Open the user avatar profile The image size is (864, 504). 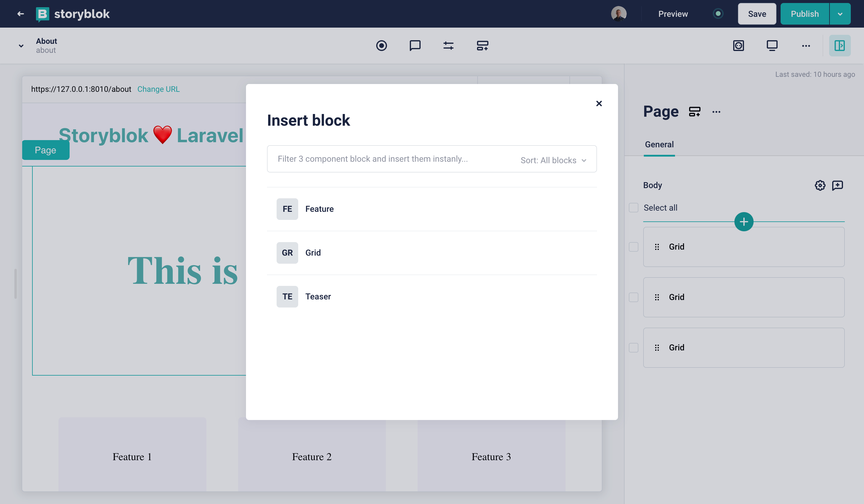tap(619, 14)
